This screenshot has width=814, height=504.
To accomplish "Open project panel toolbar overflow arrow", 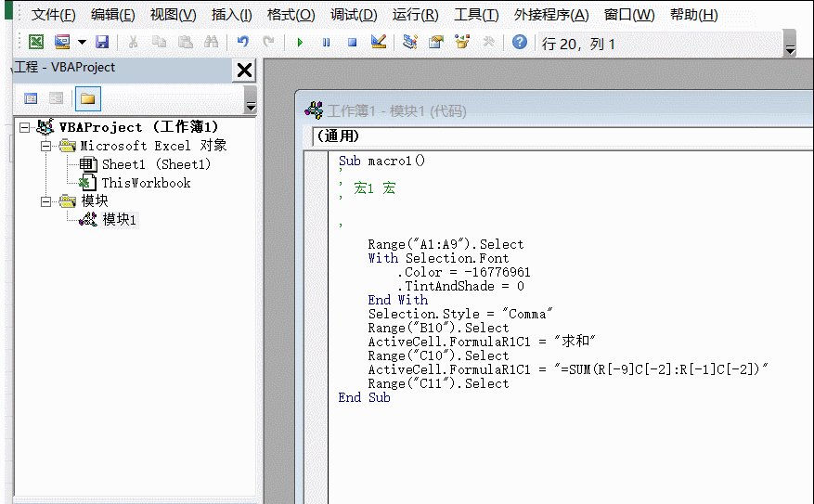I will 251,100.
